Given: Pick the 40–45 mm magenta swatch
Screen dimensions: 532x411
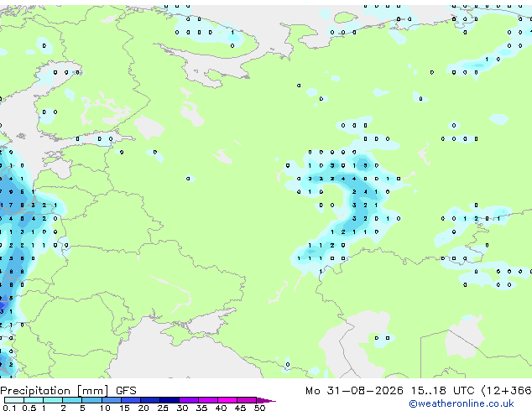Looking at the screenshot, I should point(227,400).
